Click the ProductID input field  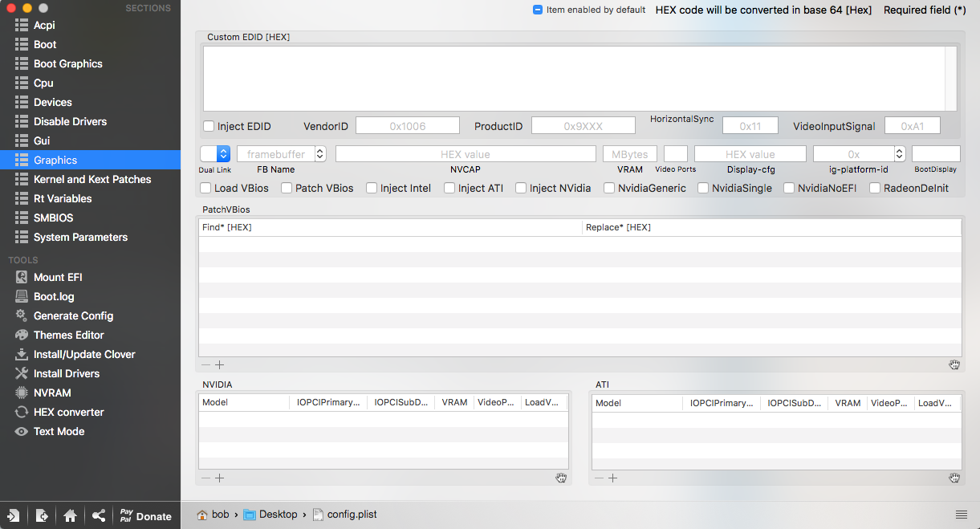click(x=583, y=126)
